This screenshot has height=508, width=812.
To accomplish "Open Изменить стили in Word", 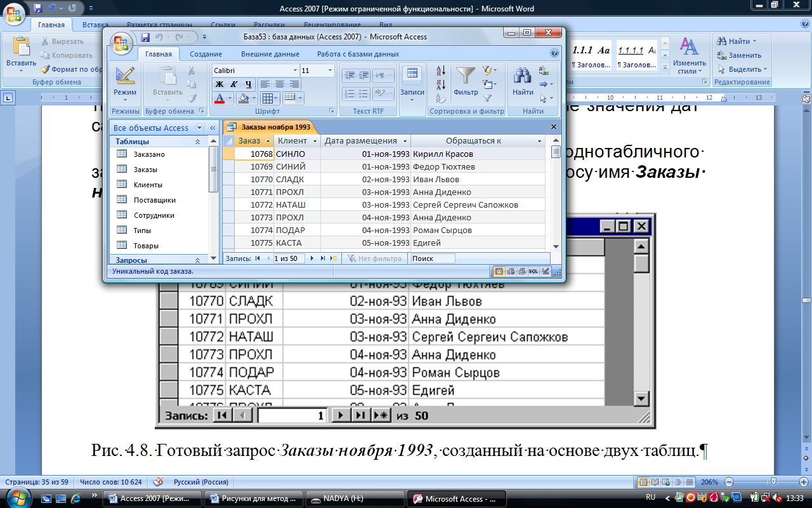I will (x=690, y=56).
